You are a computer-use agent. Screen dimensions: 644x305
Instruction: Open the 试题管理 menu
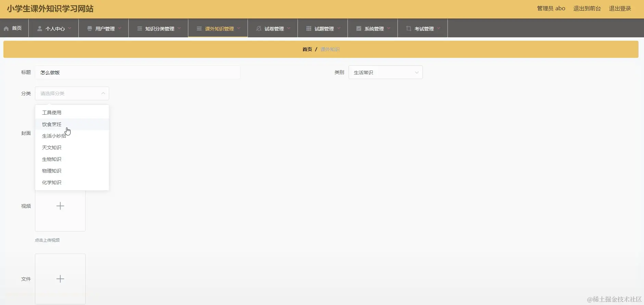point(323,28)
